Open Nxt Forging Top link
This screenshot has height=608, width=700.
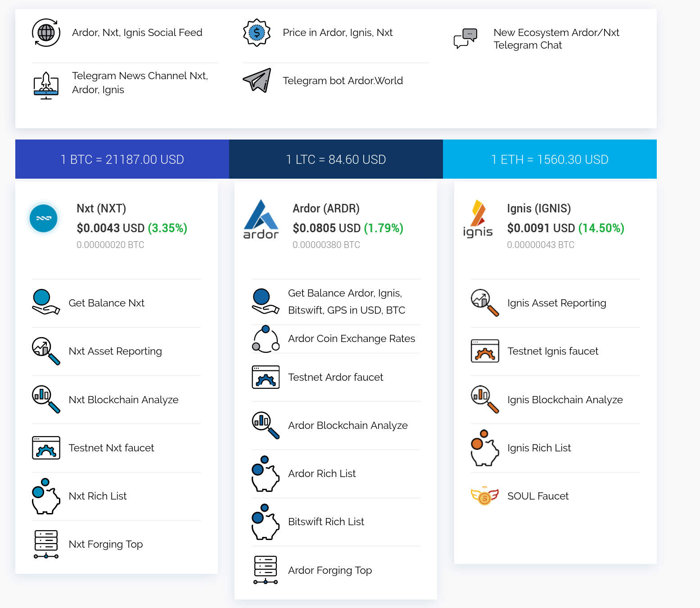tap(106, 545)
